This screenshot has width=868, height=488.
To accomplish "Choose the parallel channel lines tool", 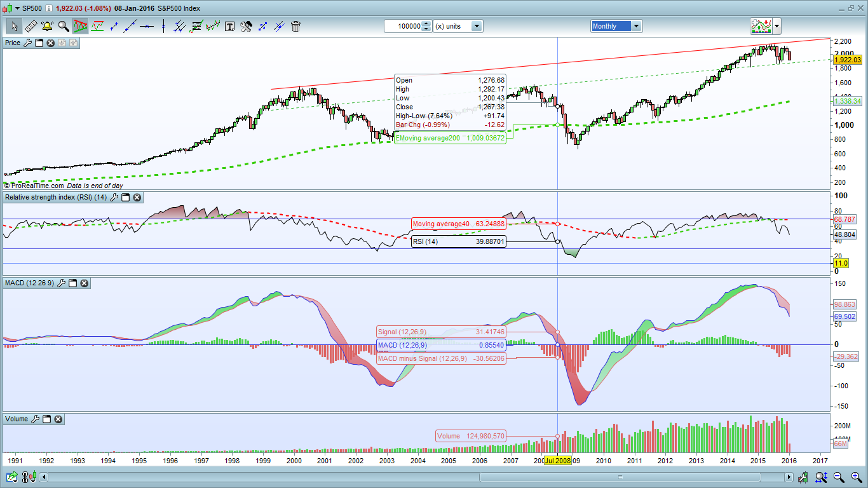I will [180, 26].
